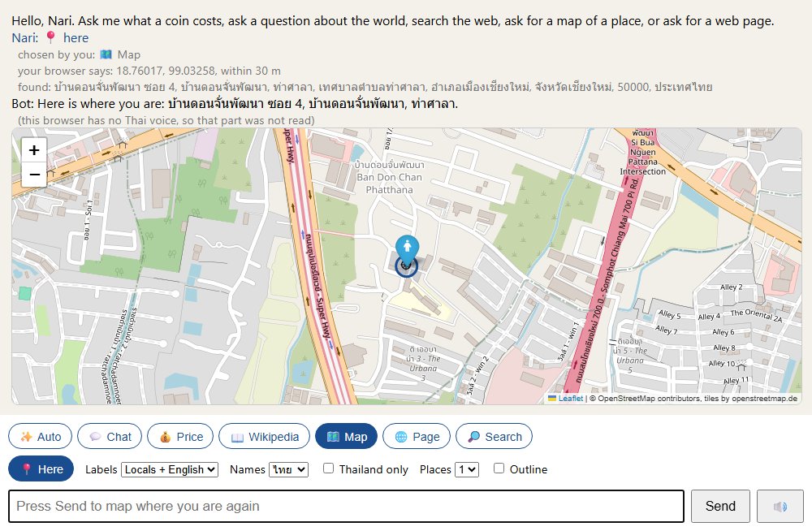The image size is (812, 531).
Task: Zoom in the map with plus button
Action: [x=34, y=149]
